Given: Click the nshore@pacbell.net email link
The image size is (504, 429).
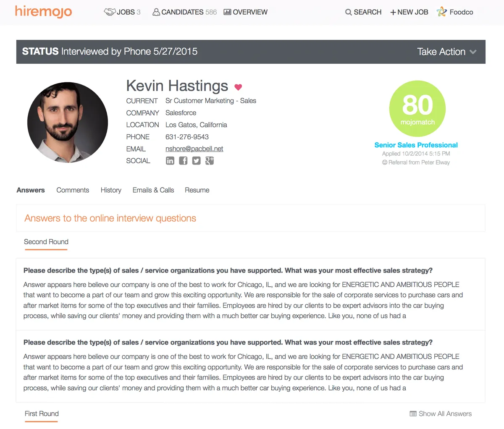Looking at the screenshot, I should point(194,149).
